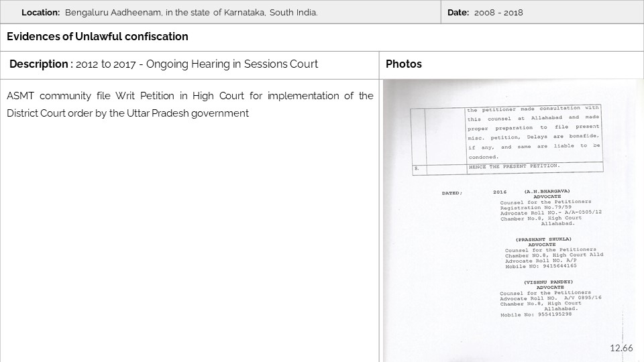
Task: Click the Location label in header
Action: tap(40, 13)
